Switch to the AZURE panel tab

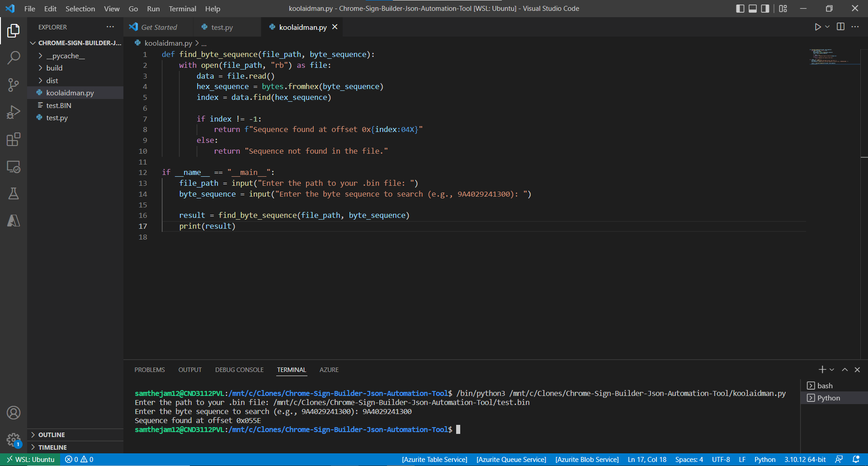(329, 370)
